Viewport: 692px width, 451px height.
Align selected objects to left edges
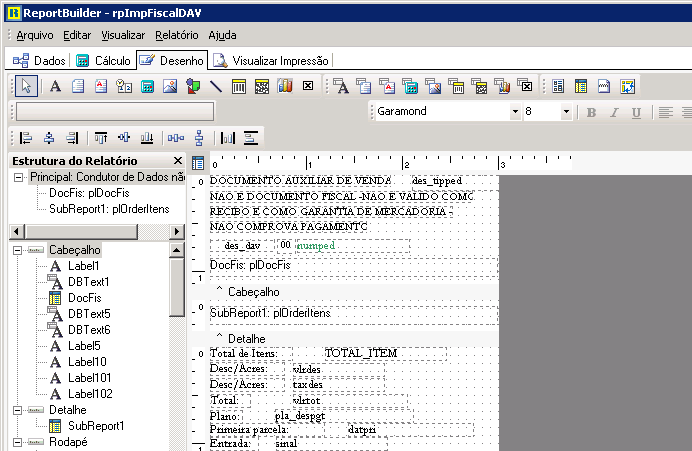[x=26, y=138]
